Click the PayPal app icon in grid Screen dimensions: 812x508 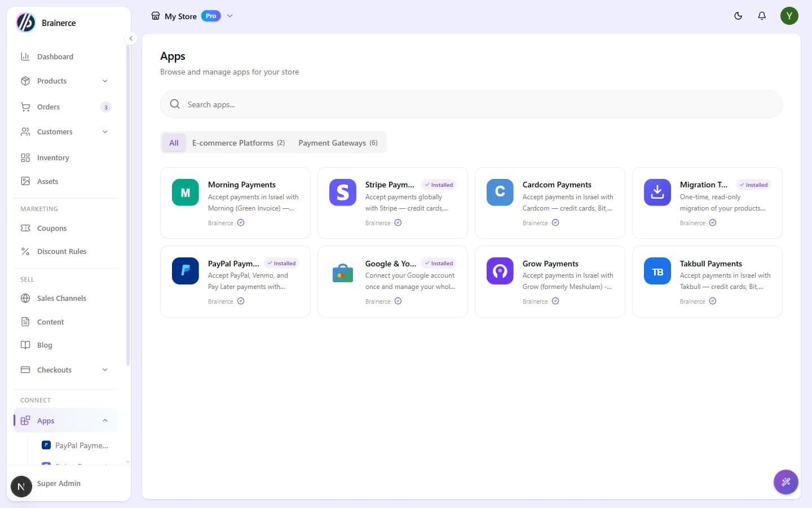pos(186,271)
